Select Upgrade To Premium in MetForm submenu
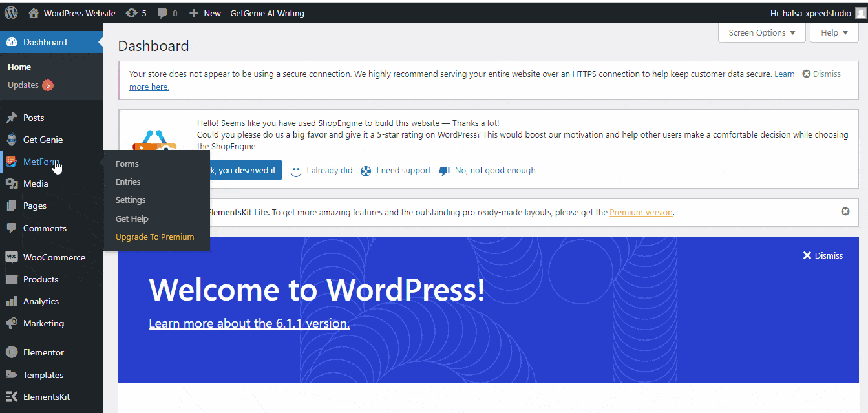Viewport: 868px width, 413px height. (x=155, y=237)
